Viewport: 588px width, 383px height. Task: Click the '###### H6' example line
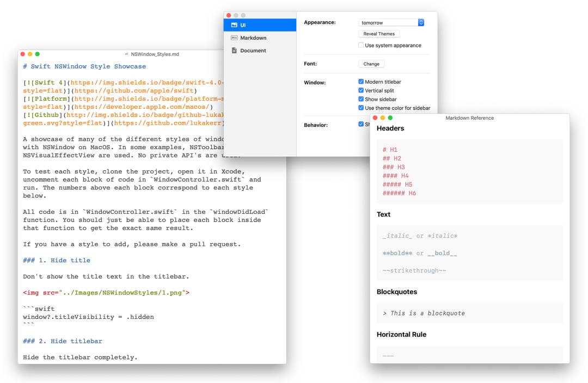(400, 193)
